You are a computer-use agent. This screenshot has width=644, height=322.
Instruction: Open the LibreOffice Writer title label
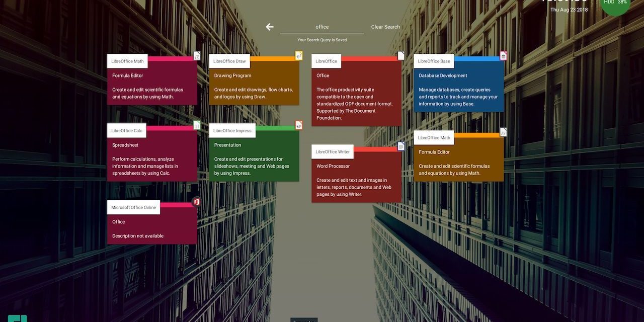coord(333,151)
